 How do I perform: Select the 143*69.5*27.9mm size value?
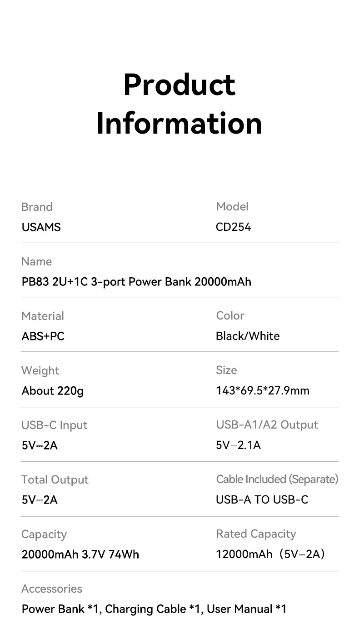point(263,390)
